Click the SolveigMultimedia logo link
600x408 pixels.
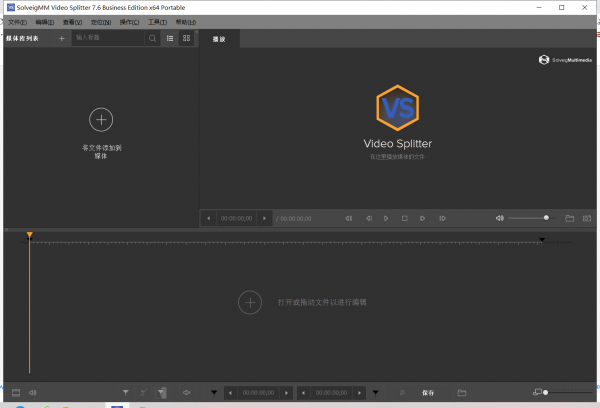(565, 60)
